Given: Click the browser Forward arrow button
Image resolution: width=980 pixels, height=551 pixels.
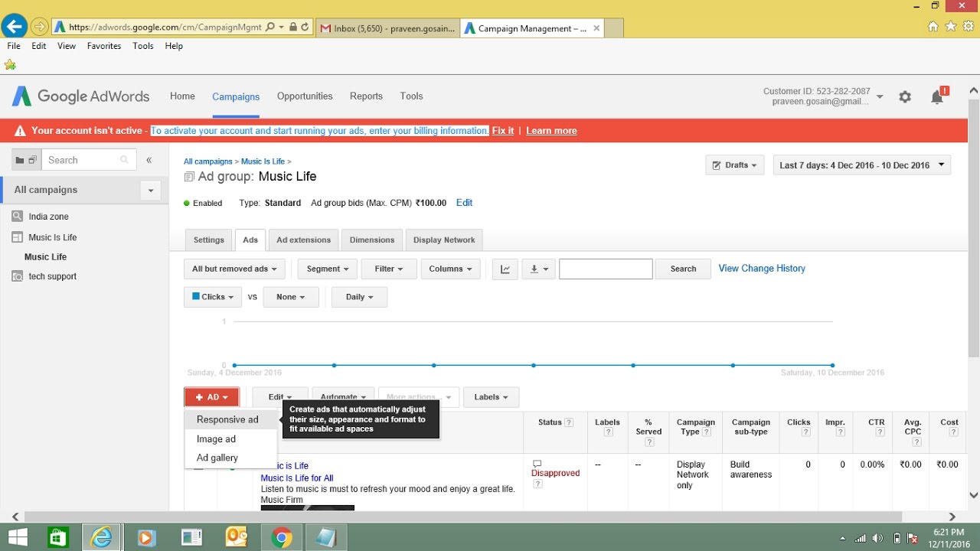Looking at the screenshot, I should [40, 27].
